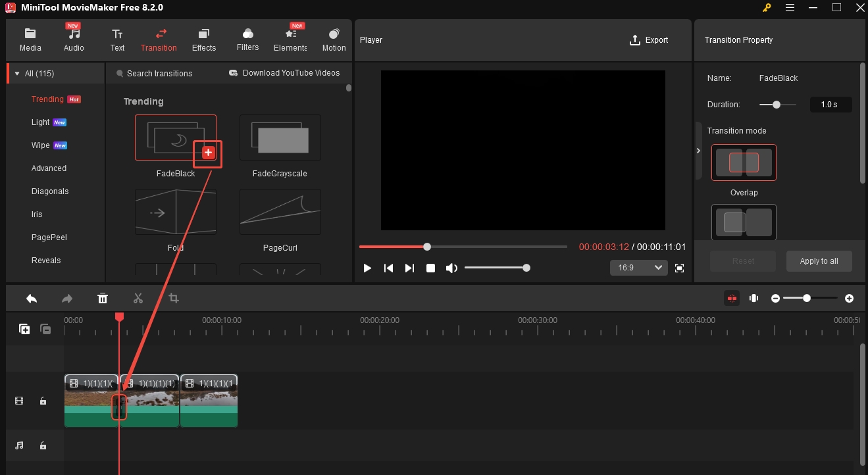
Task: Zoom out the timeline
Action: pos(775,298)
